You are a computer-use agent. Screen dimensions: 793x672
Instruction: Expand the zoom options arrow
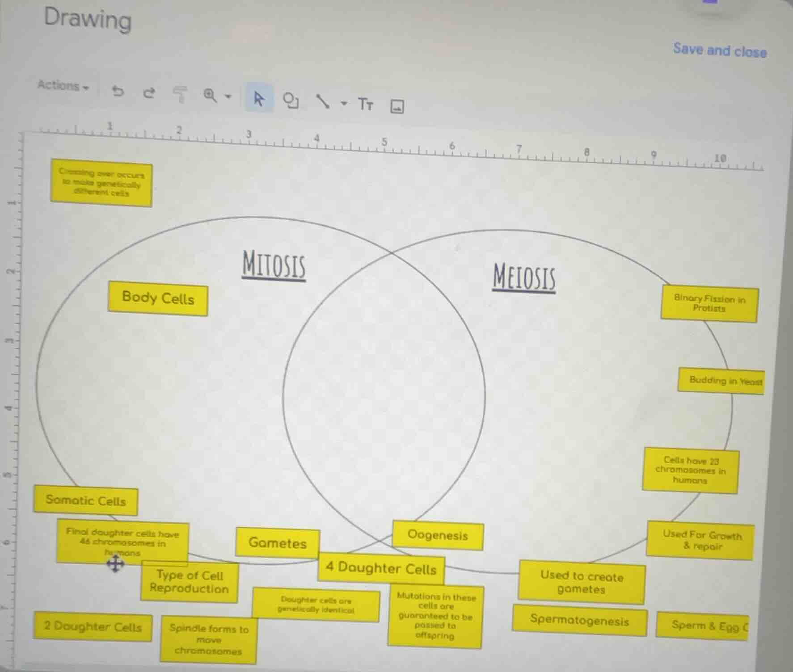228,96
